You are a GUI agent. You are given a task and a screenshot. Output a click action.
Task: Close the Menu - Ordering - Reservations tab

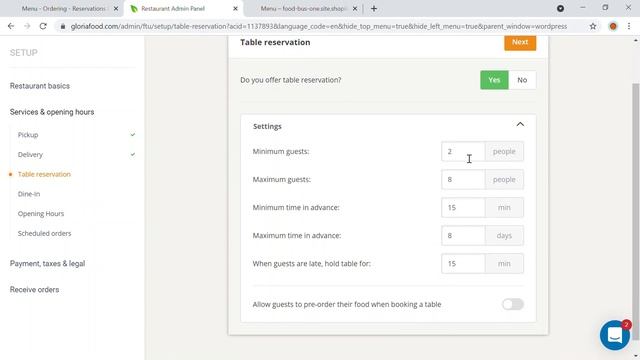click(x=116, y=8)
